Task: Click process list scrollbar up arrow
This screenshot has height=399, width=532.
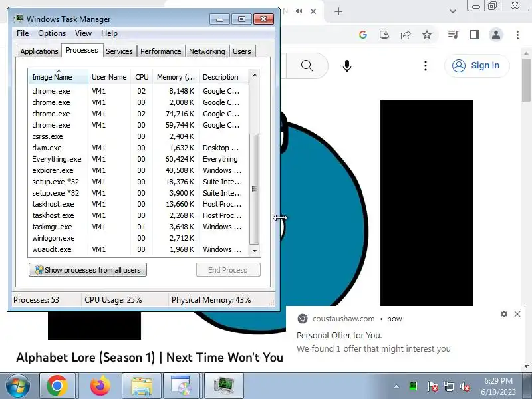Action: pos(255,75)
